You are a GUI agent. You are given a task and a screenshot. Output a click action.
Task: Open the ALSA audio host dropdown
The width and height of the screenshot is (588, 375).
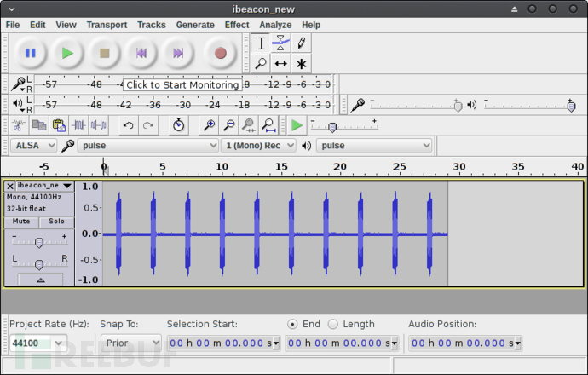[33, 146]
